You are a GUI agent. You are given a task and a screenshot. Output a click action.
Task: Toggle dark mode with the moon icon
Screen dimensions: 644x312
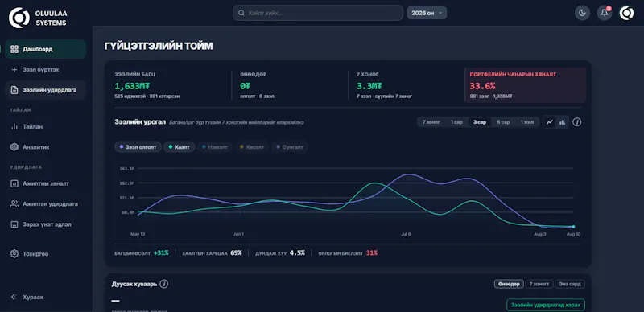tap(582, 13)
